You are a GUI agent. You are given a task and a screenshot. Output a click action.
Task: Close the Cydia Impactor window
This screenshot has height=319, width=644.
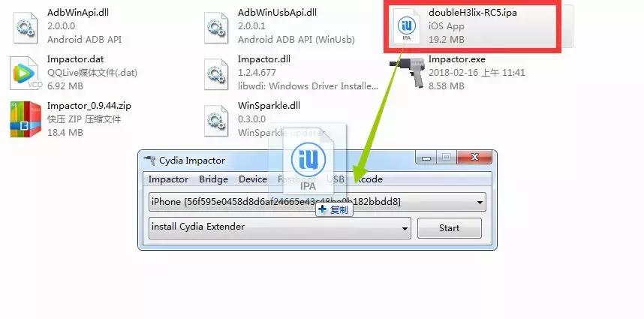coord(474,157)
